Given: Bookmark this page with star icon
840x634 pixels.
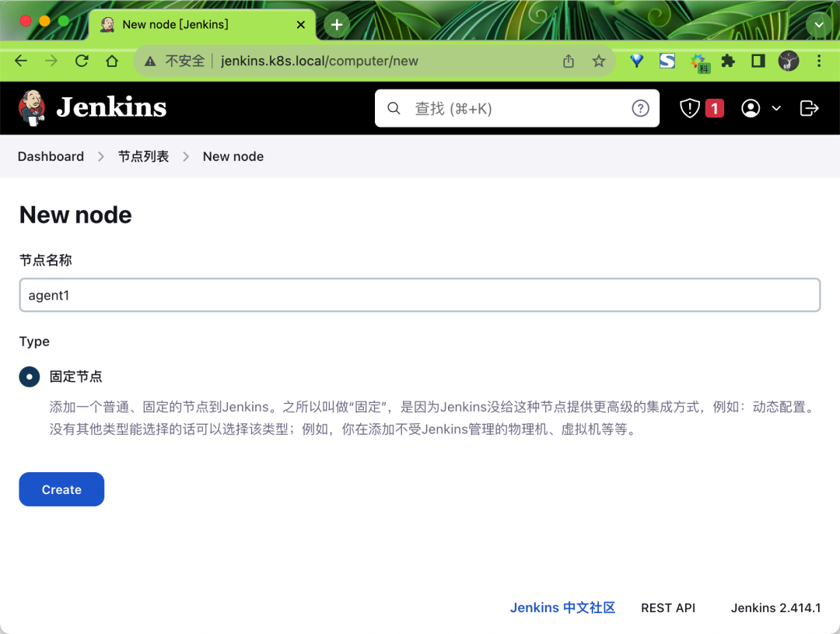Looking at the screenshot, I should 598,61.
